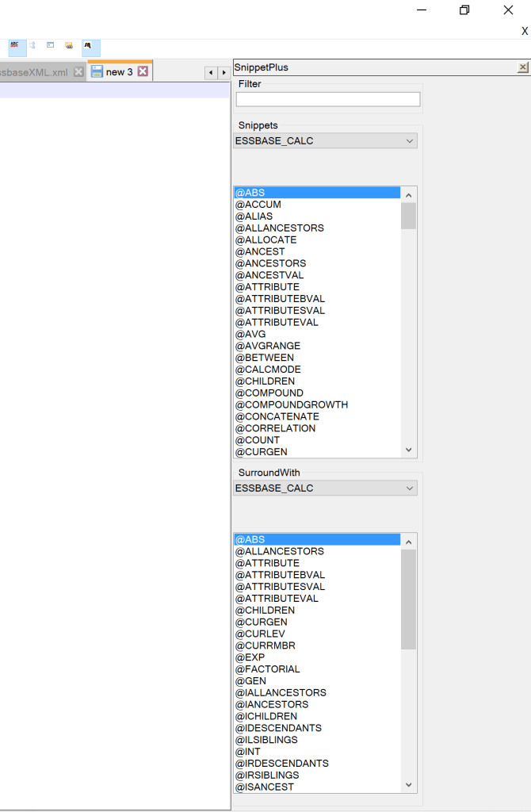Select @ICHILDREN in SurroundWith list
This screenshot has width=531, height=812.
317,717
